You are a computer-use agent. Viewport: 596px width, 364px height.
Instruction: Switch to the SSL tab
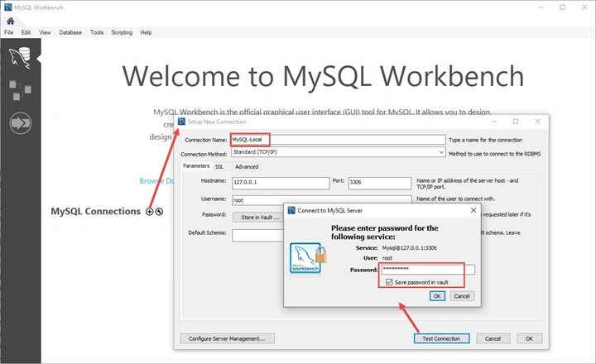219,167
